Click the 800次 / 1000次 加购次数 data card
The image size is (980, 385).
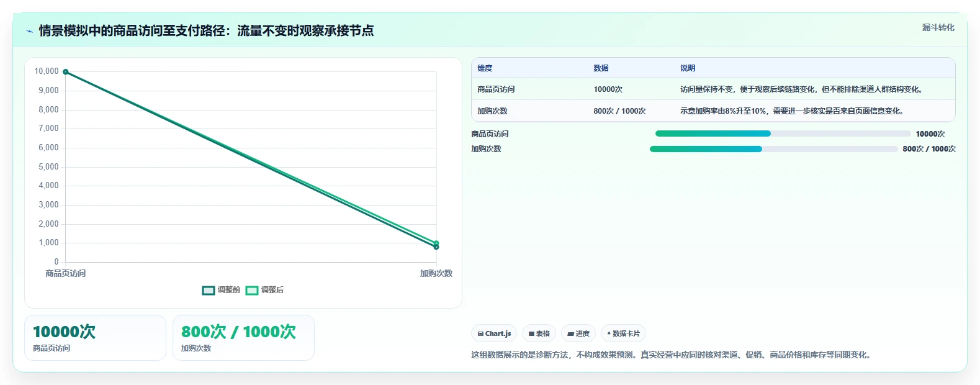point(243,338)
